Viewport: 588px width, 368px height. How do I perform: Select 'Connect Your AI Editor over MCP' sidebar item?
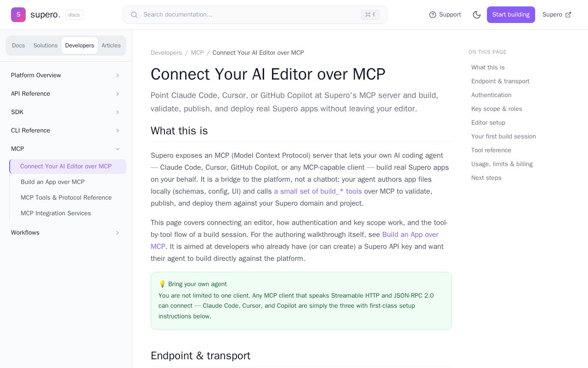click(68, 167)
